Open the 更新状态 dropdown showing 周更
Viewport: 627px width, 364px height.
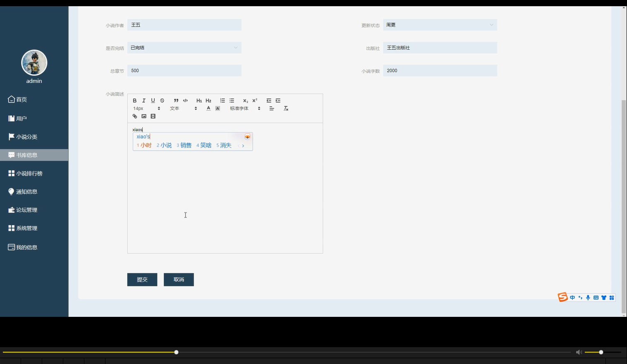click(x=440, y=25)
